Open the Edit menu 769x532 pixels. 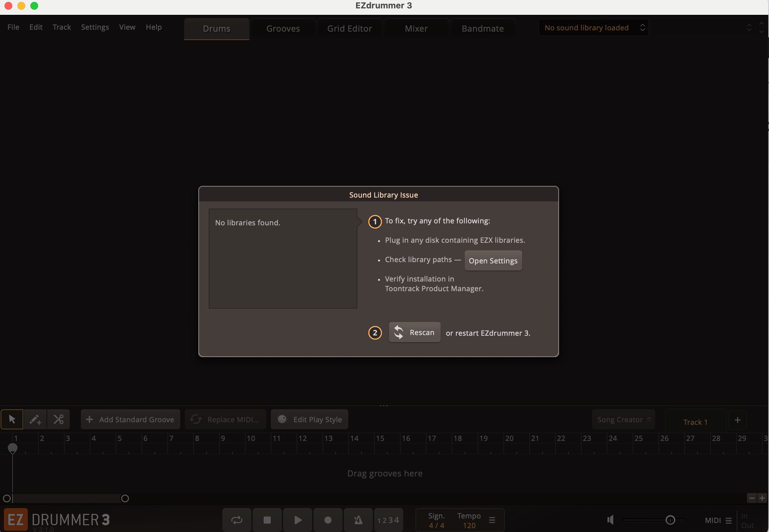[x=36, y=27]
